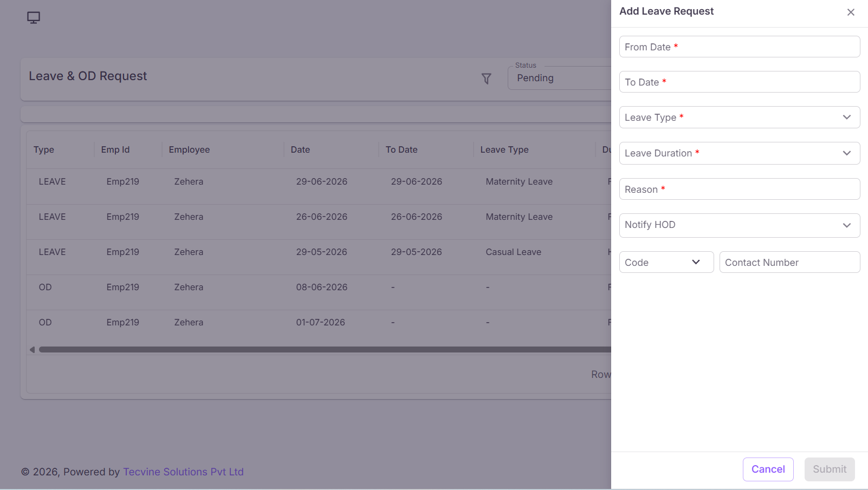Focus the To Date field

[x=740, y=82]
